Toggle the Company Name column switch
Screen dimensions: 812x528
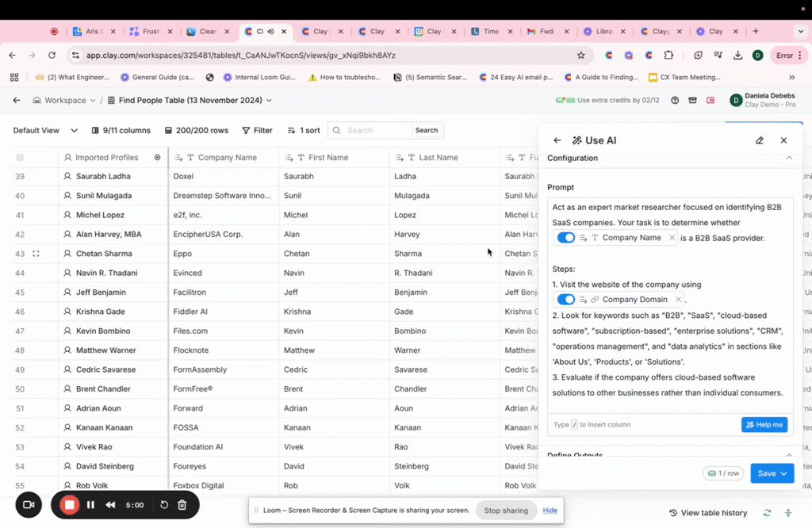565,238
